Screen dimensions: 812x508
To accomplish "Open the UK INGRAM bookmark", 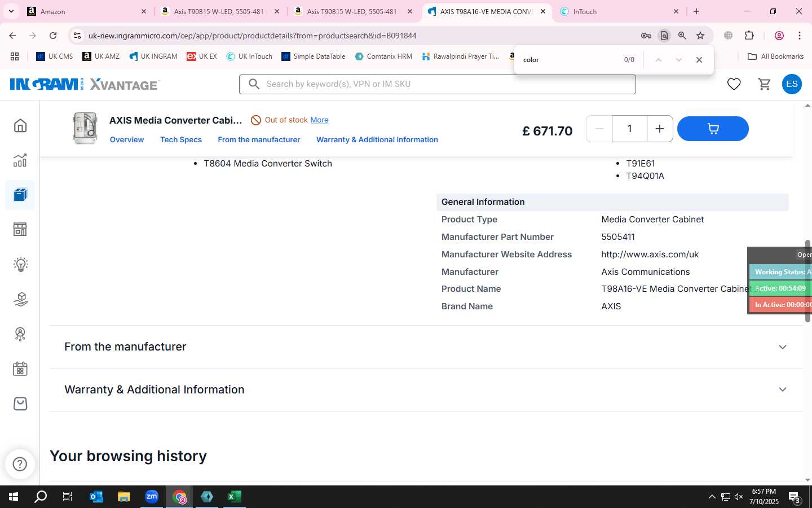I will 153,56.
